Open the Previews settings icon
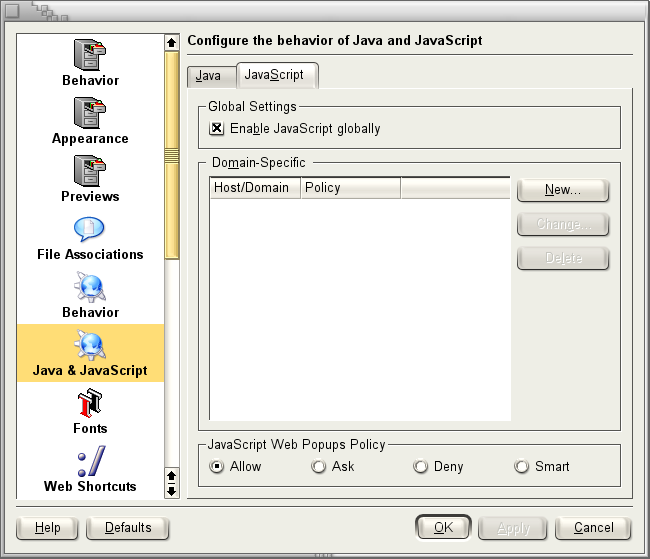Viewport: 650px width, 559px height. [90, 171]
